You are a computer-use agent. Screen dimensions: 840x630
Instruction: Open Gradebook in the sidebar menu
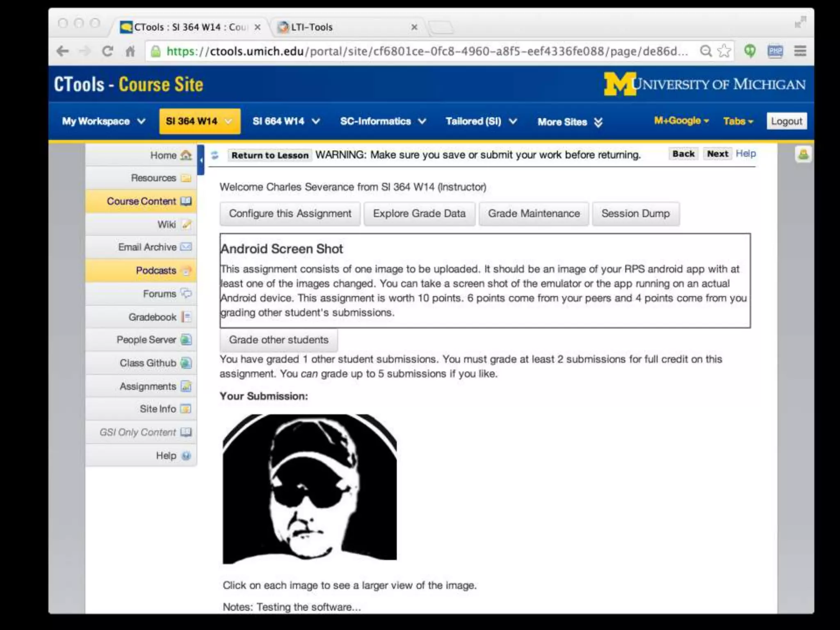(153, 317)
